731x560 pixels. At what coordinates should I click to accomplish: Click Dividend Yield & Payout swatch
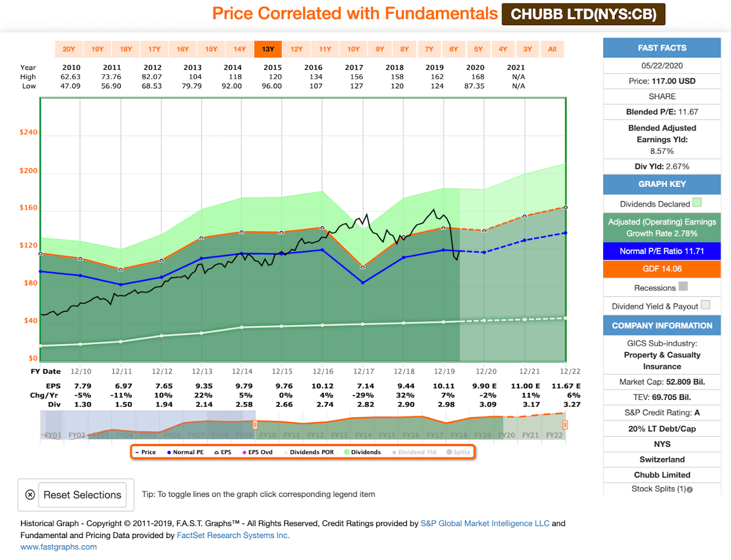[x=705, y=305]
